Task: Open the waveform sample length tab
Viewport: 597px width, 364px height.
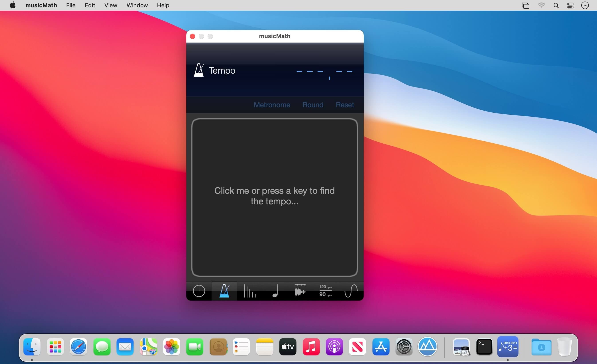Action: click(x=300, y=291)
